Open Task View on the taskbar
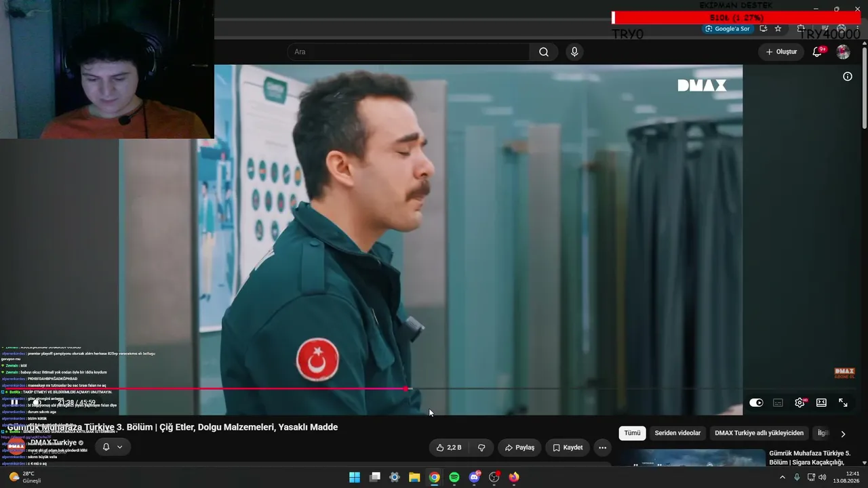This screenshot has width=868, height=488. [374, 477]
